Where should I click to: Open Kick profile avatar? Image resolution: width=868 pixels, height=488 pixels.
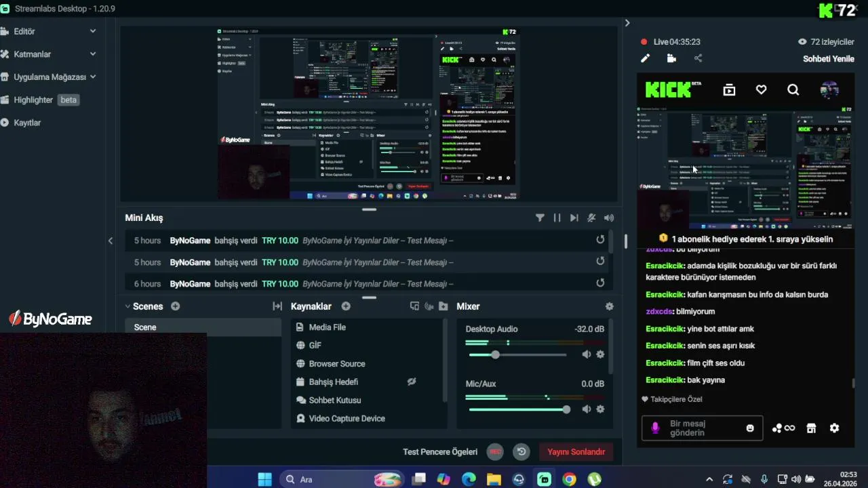(829, 89)
